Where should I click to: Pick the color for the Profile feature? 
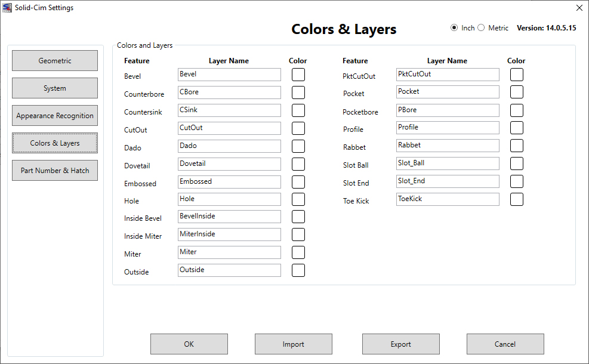(x=517, y=128)
